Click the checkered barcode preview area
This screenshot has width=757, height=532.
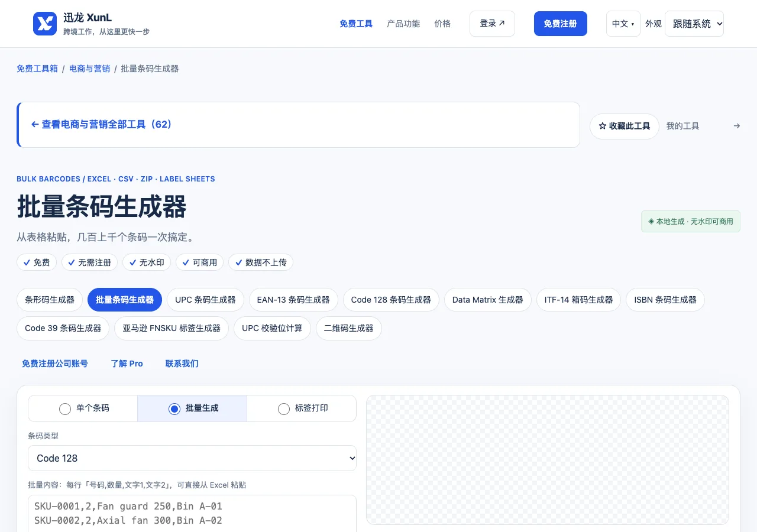[548, 460]
